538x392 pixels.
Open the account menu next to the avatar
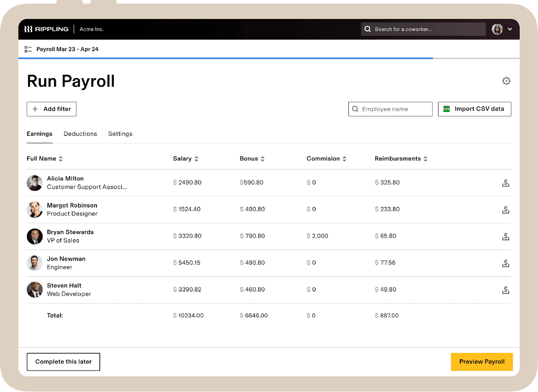point(510,29)
